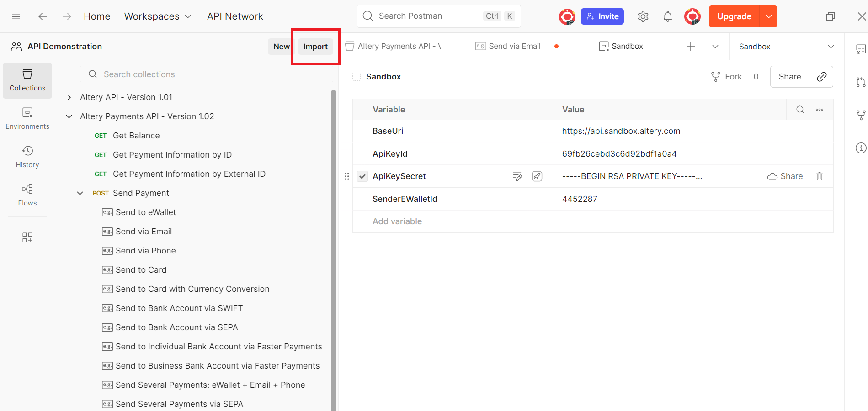This screenshot has height=411, width=868.
Task: Select the Sandbox tab
Action: click(621, 47)
